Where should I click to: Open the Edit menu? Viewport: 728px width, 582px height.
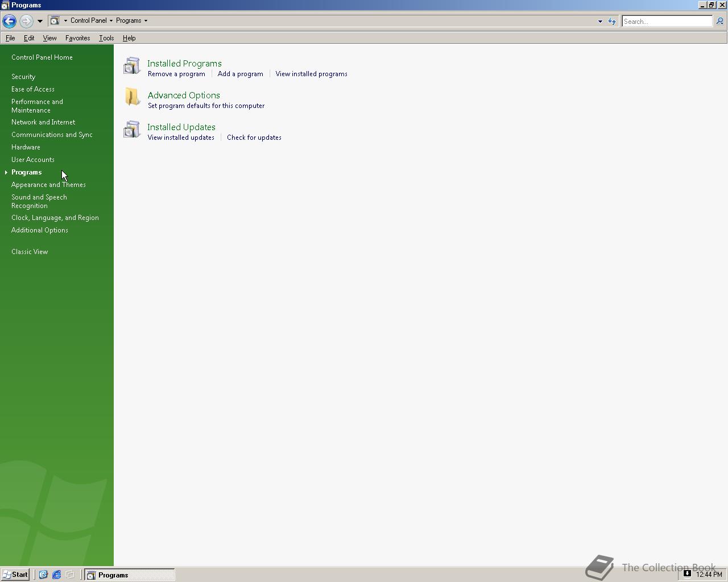coord(29,38)
